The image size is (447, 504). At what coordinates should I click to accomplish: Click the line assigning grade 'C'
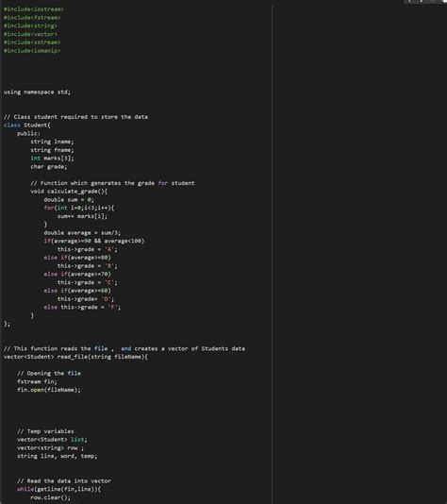(88, 282)
